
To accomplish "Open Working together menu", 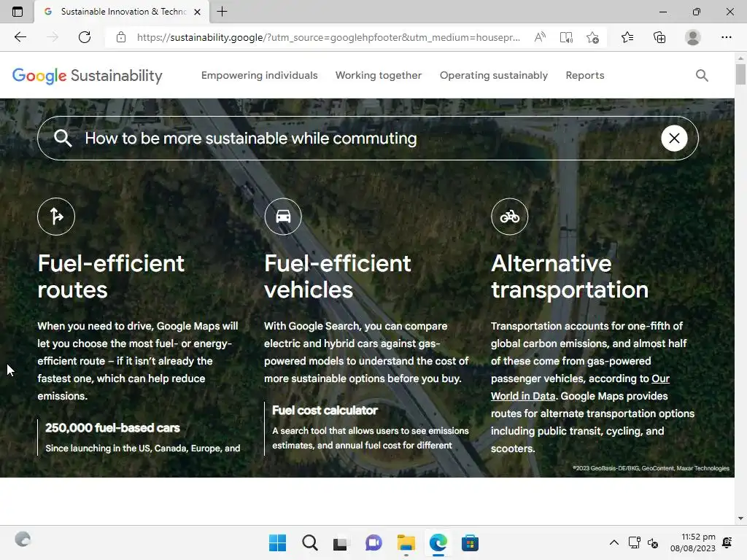I will click(379, 75).
